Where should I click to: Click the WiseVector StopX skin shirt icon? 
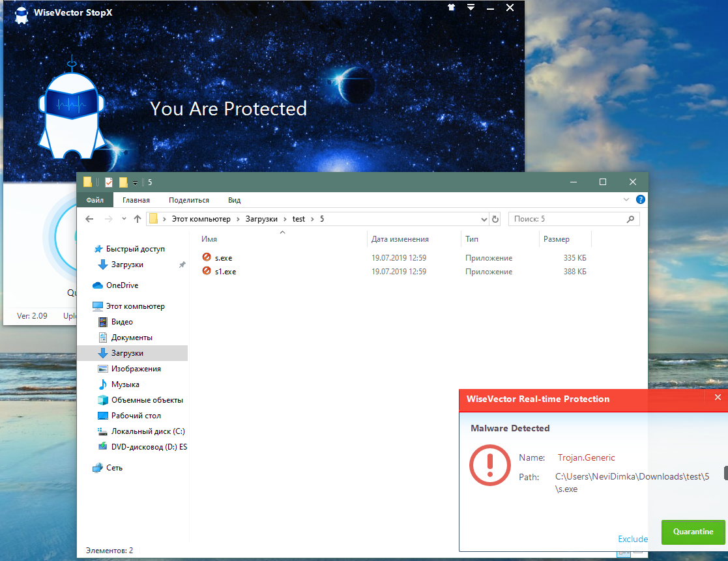451,7
